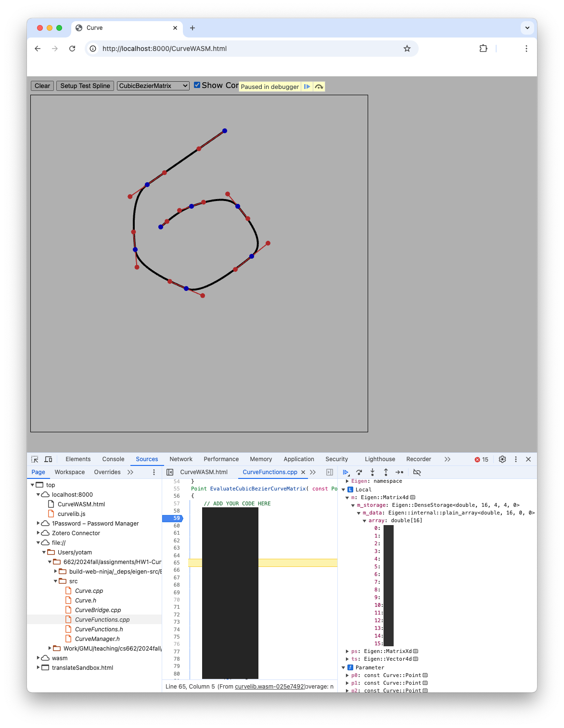Click the Setup Test Spline button
The height and width of the screenshot is (728, 564).
click(x=85, y=86)
